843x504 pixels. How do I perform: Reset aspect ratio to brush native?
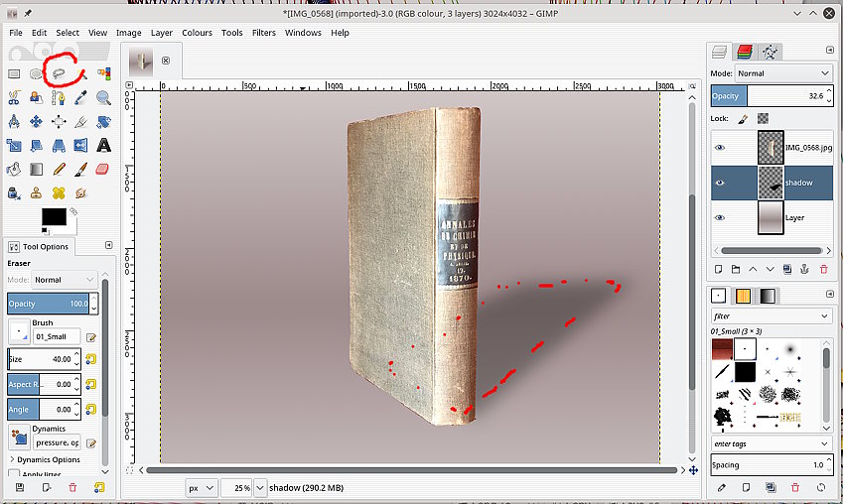pos(91,384)
